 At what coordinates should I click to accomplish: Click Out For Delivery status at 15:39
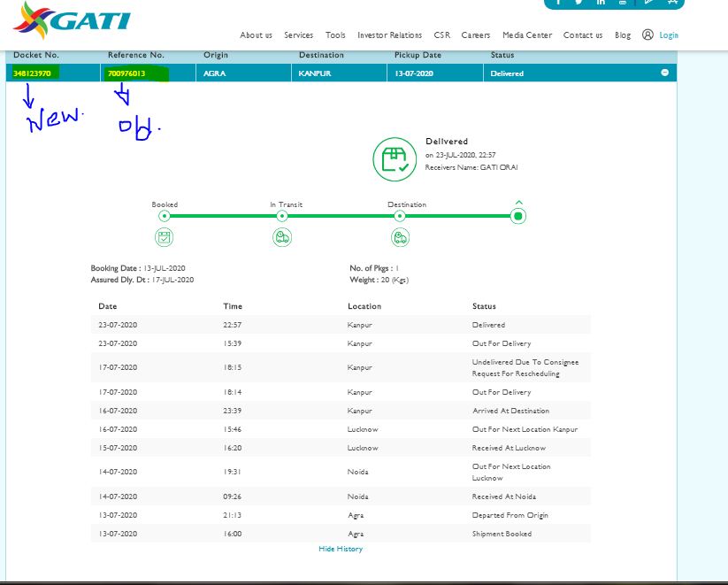tap(502, 343)
